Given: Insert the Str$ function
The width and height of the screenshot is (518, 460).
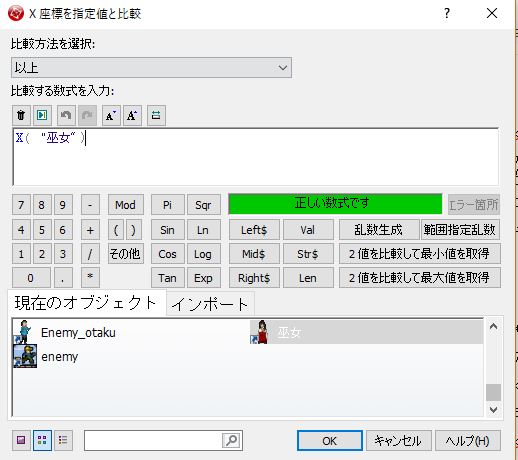Looking at the screenshot, I should point(308,254).
